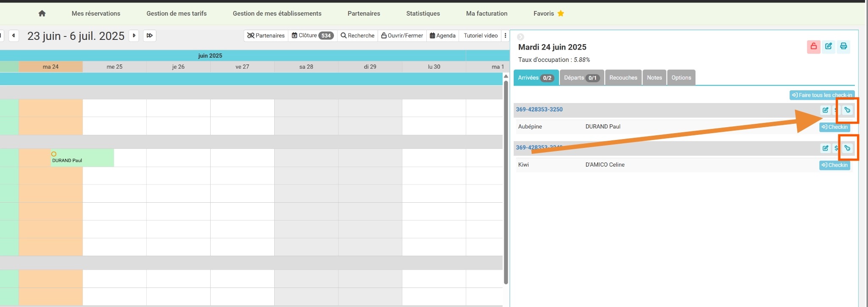This screenshot has width=868, height=307.
Task: Open the Notes tab
Action: pos(654,78)
